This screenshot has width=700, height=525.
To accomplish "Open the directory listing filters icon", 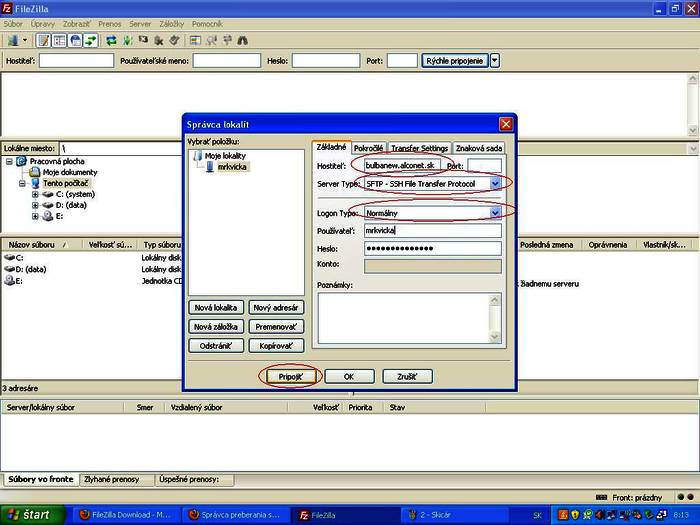I will pyautogui.click(x=195, y=41).
